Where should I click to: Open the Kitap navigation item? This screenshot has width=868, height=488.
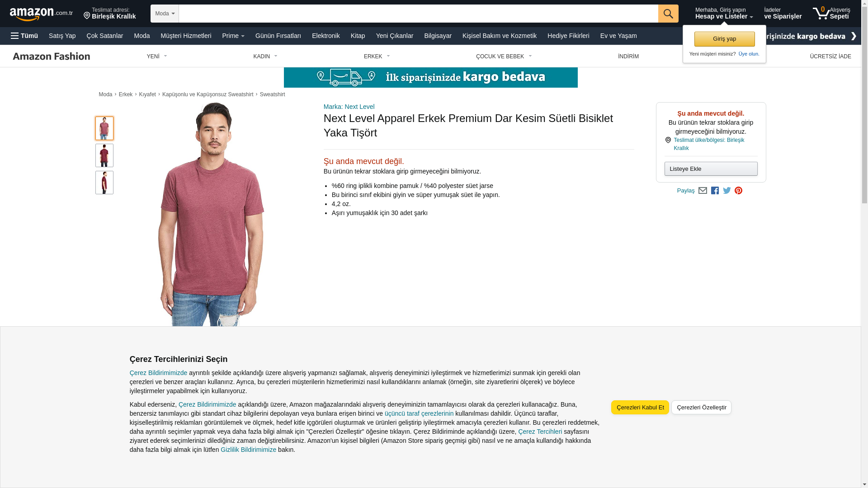pyautogui.click(x=358, y=36)
